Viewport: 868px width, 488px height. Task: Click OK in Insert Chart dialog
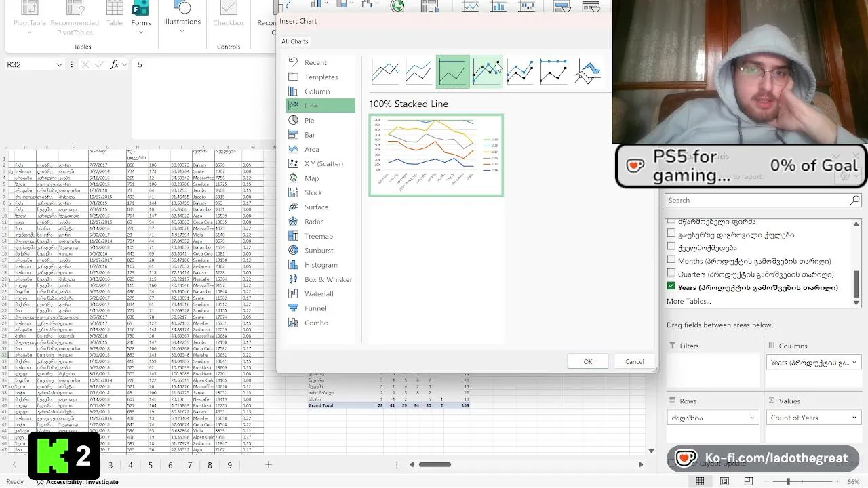[x=588, y=361]
